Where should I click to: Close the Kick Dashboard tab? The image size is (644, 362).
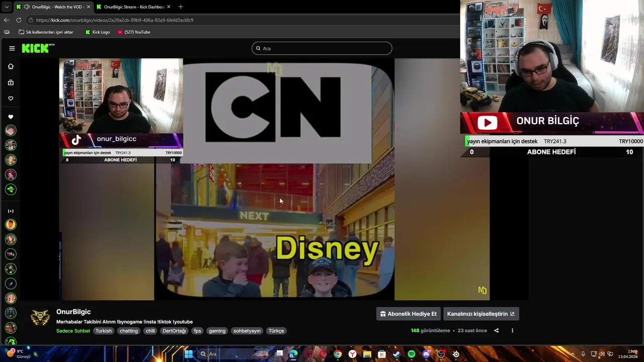[169, 7]
